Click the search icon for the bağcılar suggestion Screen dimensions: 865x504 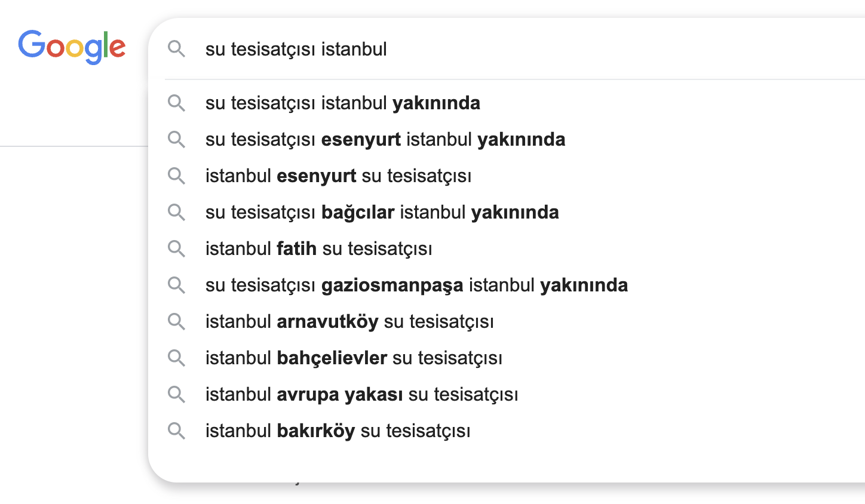pos(177,212)
